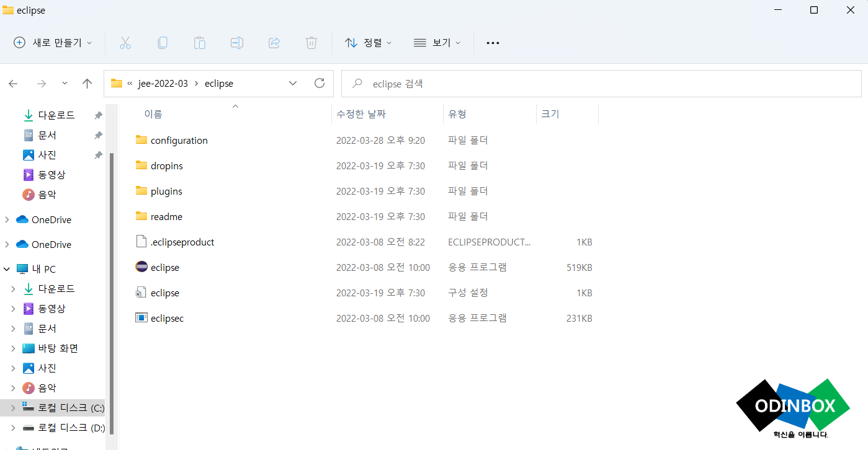The image size is (868, 450).
Task: Click the 2022-03-28 오후 9:20 date cell
Action: click(x=380, y=141)
